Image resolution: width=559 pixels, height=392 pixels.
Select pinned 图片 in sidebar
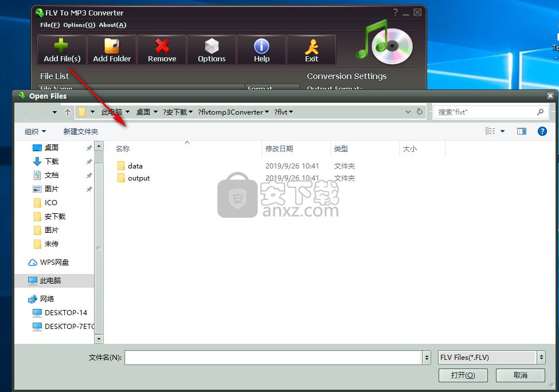52,189
